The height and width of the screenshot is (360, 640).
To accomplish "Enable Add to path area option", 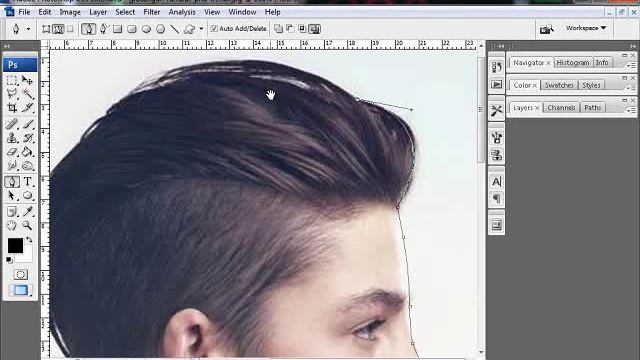I will click(x=278, y=29).
